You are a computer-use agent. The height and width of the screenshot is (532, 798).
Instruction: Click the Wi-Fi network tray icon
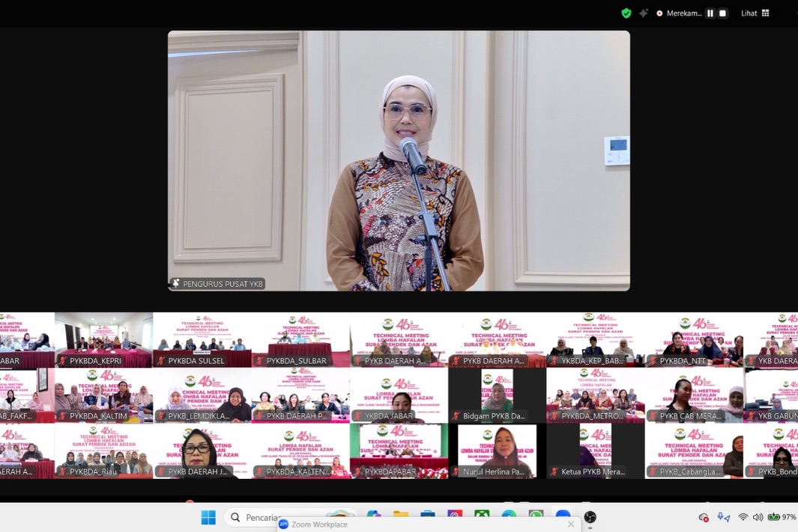pyautogui.click(x=743, y=517)
